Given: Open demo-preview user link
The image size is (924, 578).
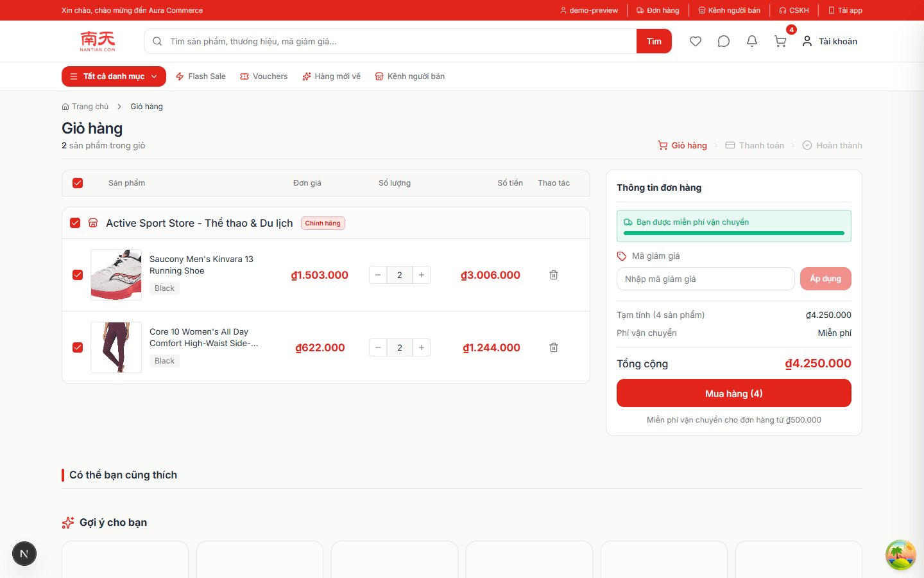Looking at the screenshot, I should (x=589, y=10).
